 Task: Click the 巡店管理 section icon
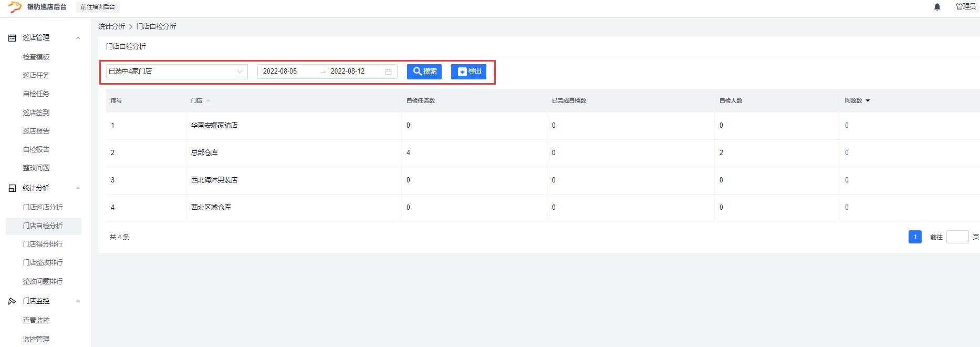12,38
